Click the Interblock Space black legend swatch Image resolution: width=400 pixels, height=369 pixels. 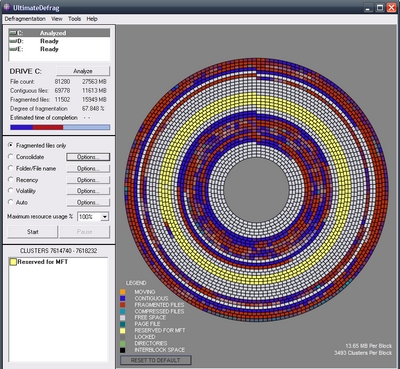[123, 350]
